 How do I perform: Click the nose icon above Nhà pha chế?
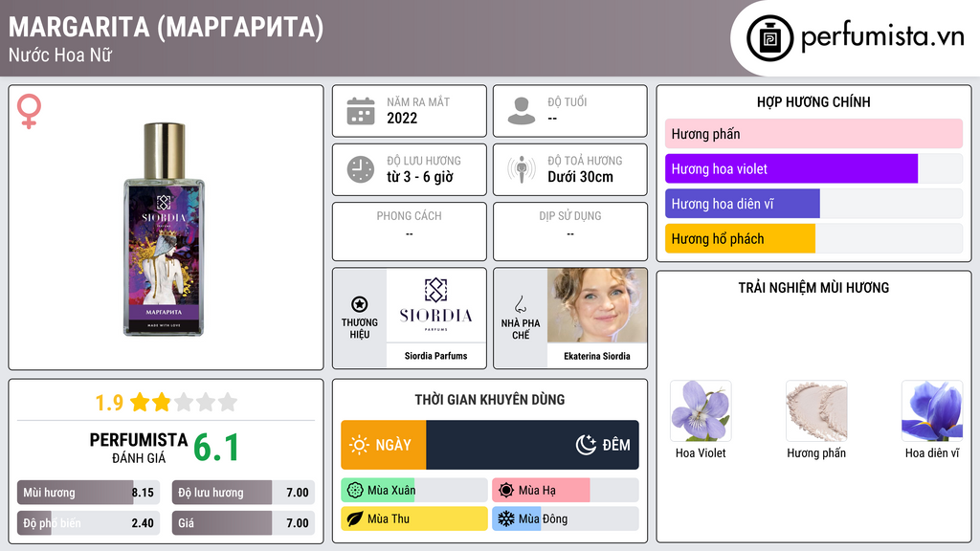520,304
